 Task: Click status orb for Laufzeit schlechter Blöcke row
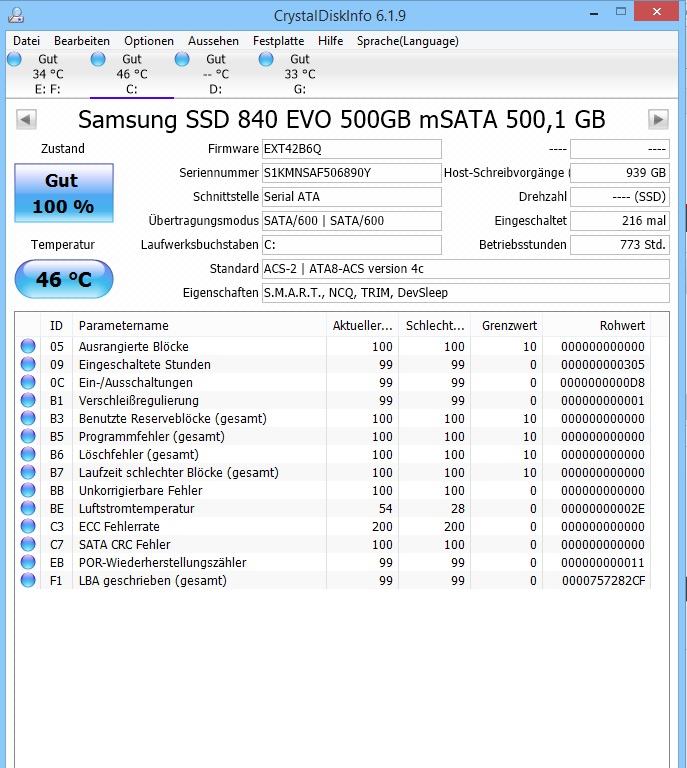[x=28, y=472]
